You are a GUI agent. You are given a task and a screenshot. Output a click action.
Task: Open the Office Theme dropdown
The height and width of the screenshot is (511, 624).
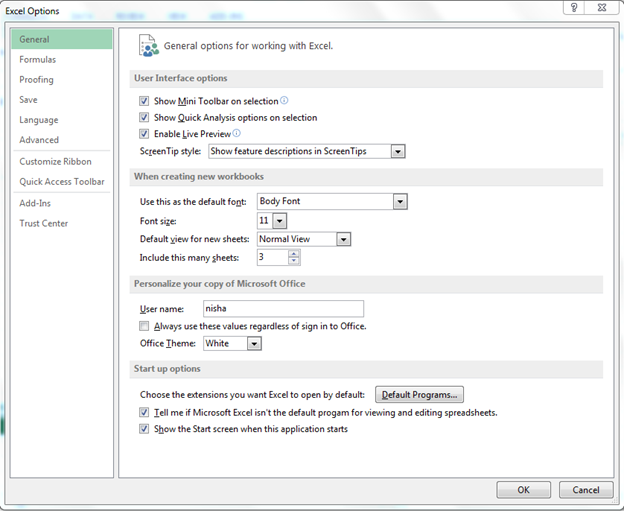click(254, 343)
